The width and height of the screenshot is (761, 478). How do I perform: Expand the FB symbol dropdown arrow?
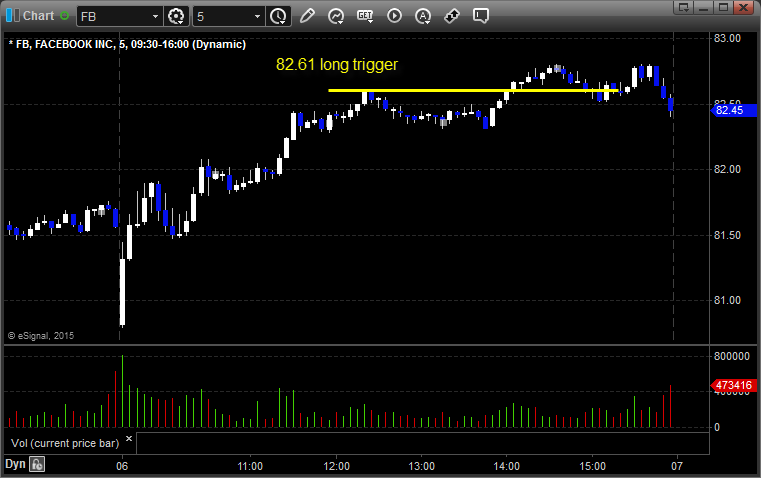(x=155, y=16)
